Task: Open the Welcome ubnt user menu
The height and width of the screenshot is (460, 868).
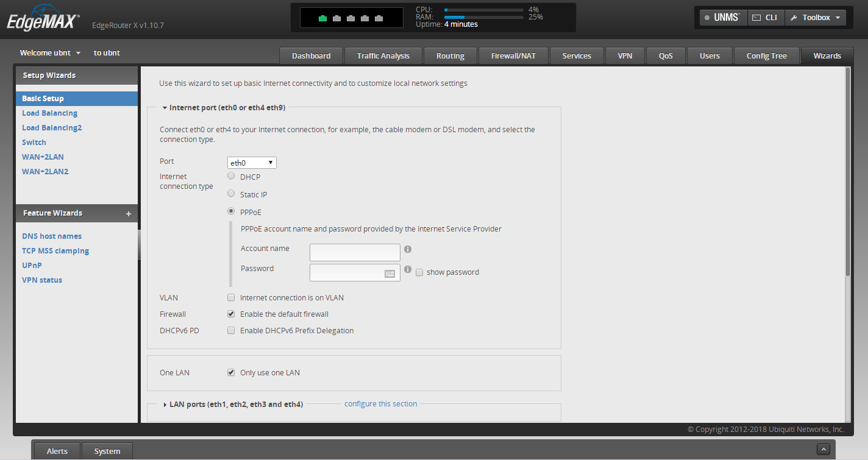Action: [50, 53]
